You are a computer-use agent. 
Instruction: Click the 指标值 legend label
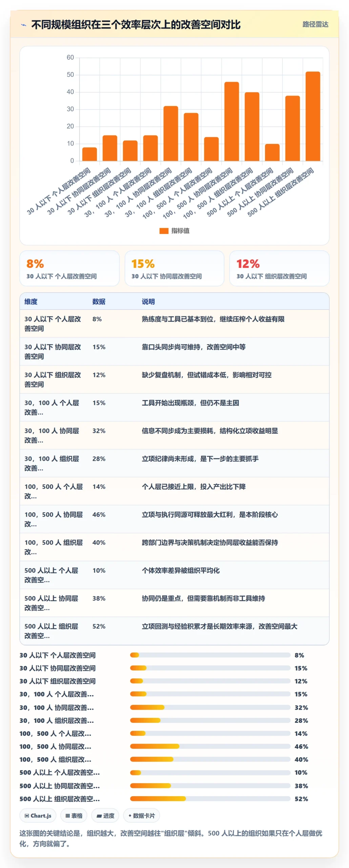(x=180, y=231)
